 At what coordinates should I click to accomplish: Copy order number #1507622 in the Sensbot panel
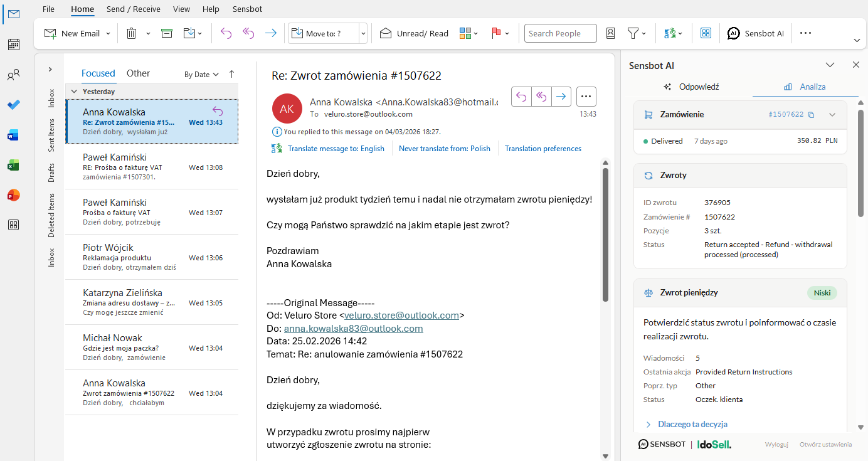[x=811, y=115]
